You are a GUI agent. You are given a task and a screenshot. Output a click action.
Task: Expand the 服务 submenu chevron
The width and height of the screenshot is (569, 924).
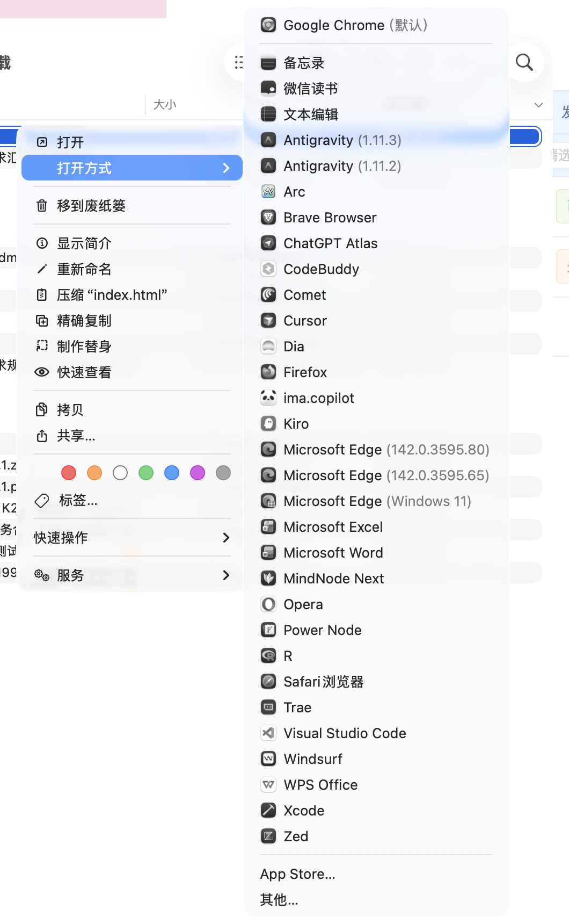point(226,575)
